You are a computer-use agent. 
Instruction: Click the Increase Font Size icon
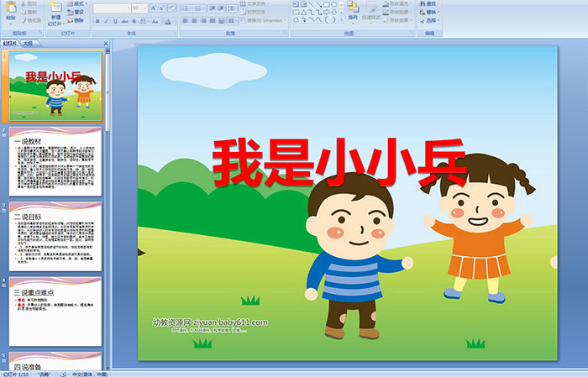153,8
